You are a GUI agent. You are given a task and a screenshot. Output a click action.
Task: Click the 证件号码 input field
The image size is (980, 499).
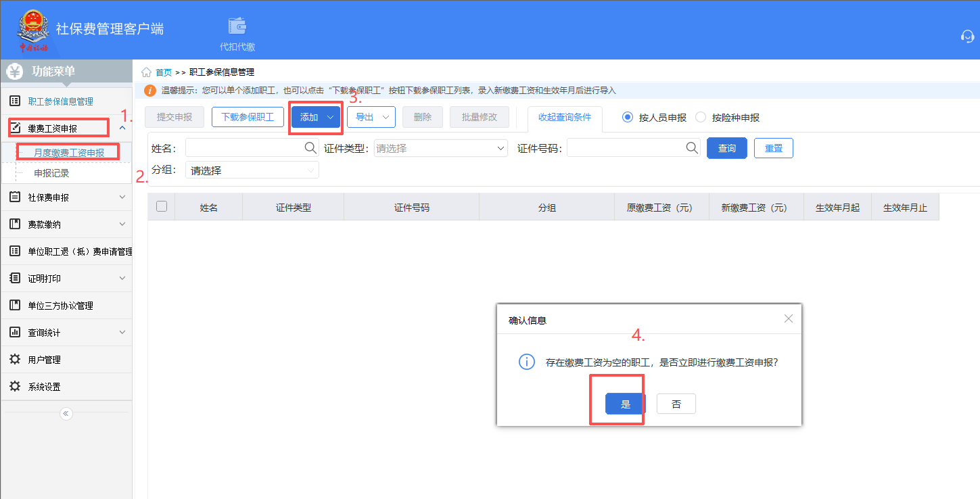626,148
